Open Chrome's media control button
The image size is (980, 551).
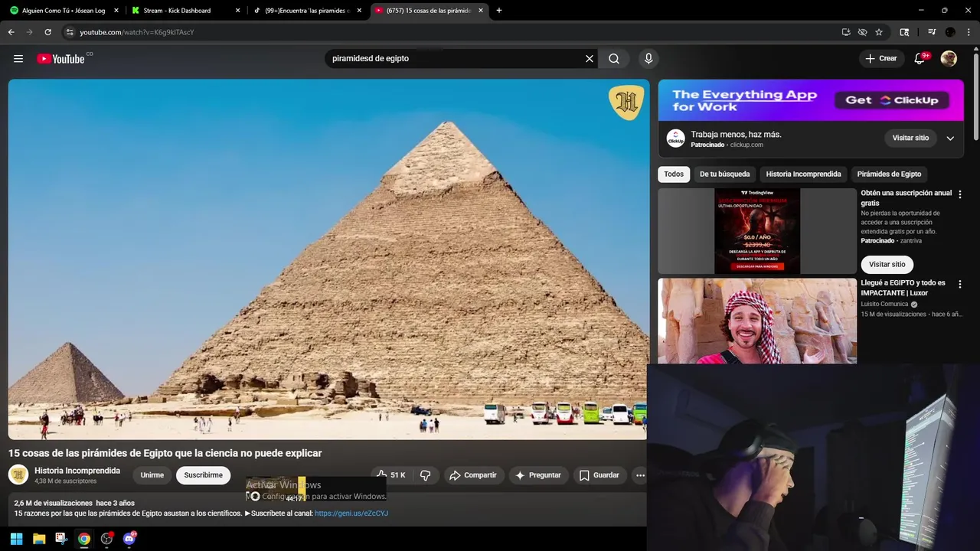(x=932, y=32)
